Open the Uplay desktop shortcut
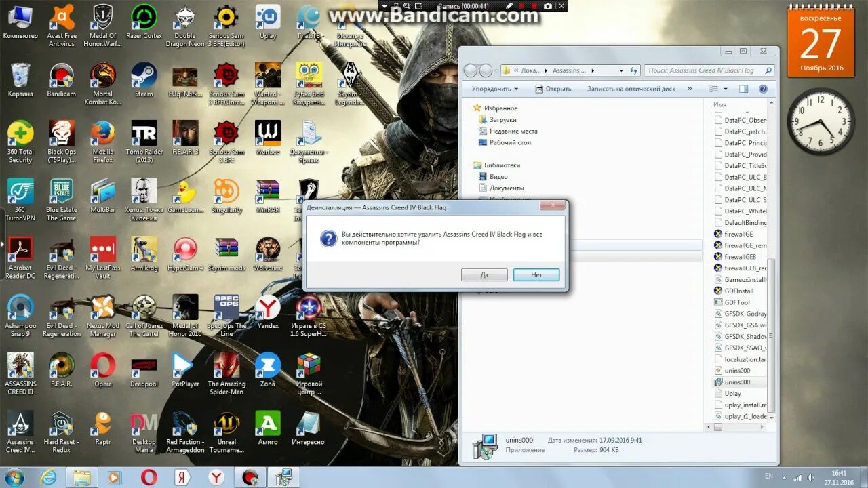 (x=268, y=22)
